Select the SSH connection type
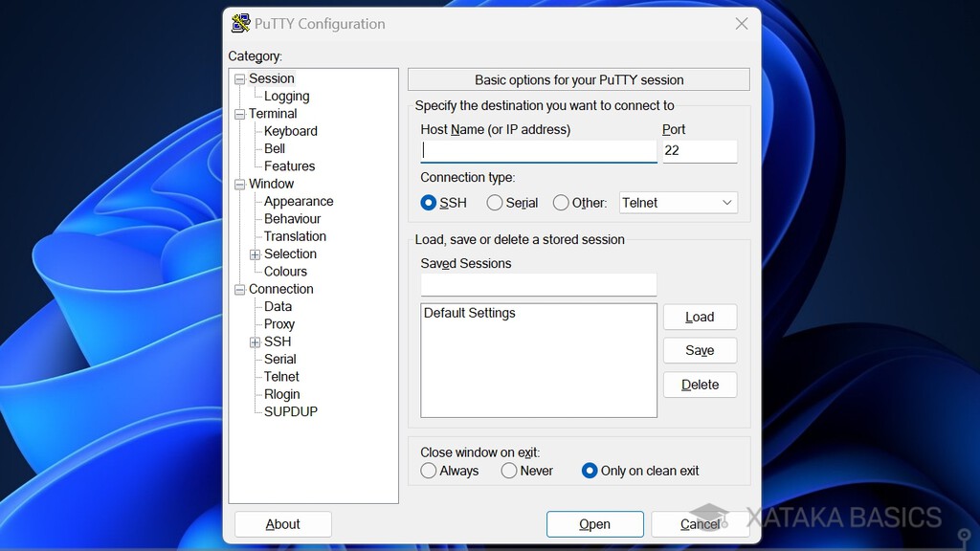This screenshot has width=980, height=551. [429, 203]
